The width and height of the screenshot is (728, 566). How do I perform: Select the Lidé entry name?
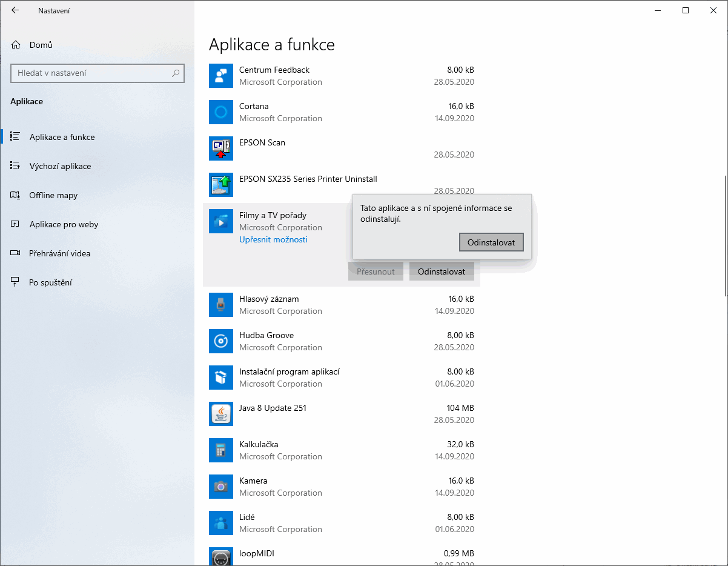(x=247, y=517)
